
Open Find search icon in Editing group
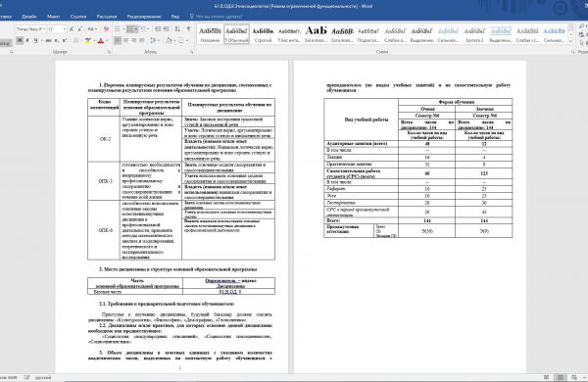point(582,25)
